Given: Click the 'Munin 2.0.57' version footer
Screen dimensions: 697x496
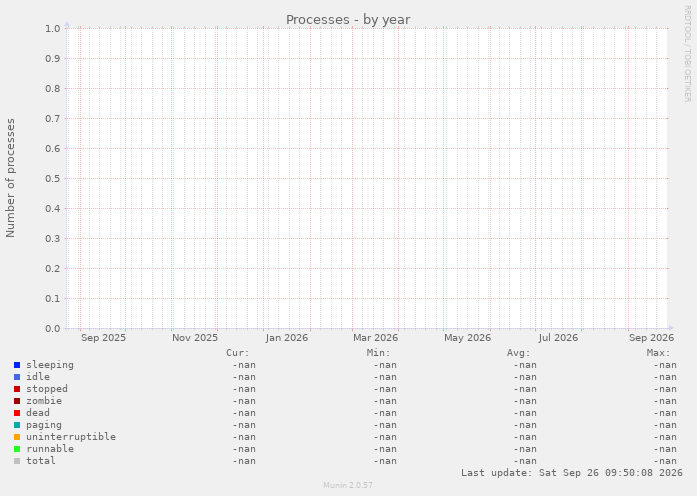Looking at the screenshot, I should pos(348,485).
